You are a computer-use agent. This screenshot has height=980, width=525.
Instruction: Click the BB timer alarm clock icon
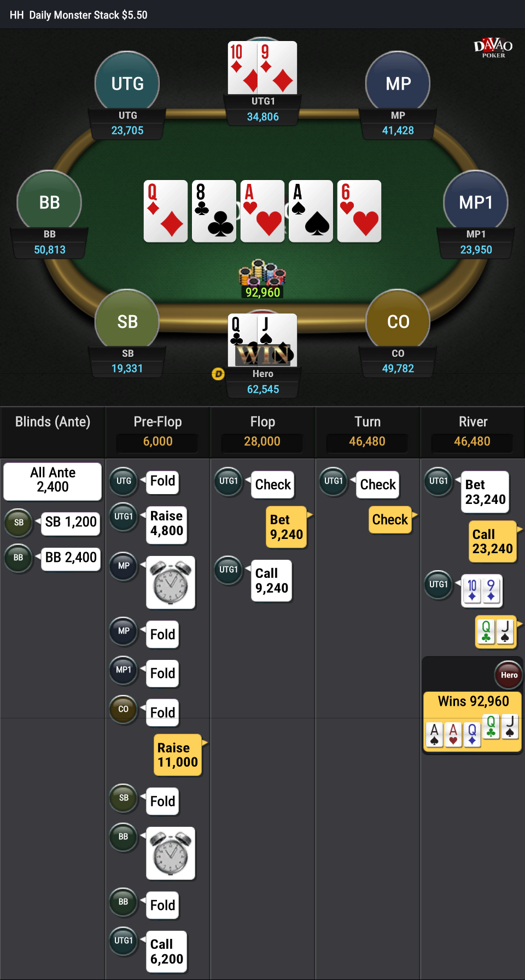pyautogui.click(x=171, y=853)
